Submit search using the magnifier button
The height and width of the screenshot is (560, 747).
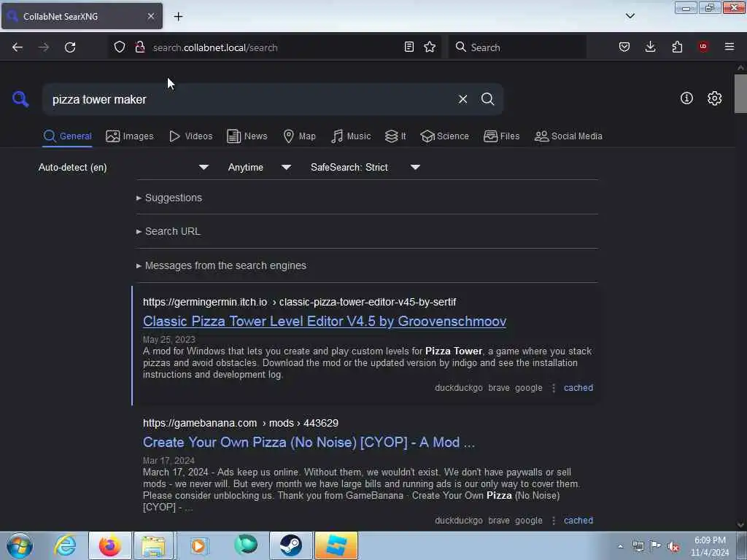coord(487,99)
